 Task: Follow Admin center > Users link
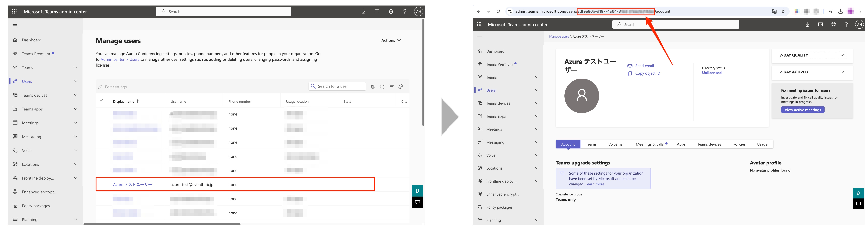[x=120, y=60]
